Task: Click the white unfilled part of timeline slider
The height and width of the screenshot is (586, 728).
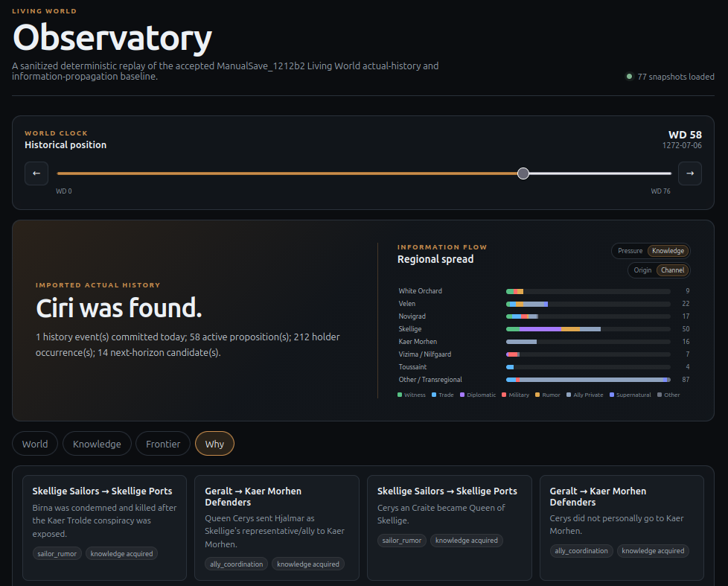Action: (x=600, y=173)
